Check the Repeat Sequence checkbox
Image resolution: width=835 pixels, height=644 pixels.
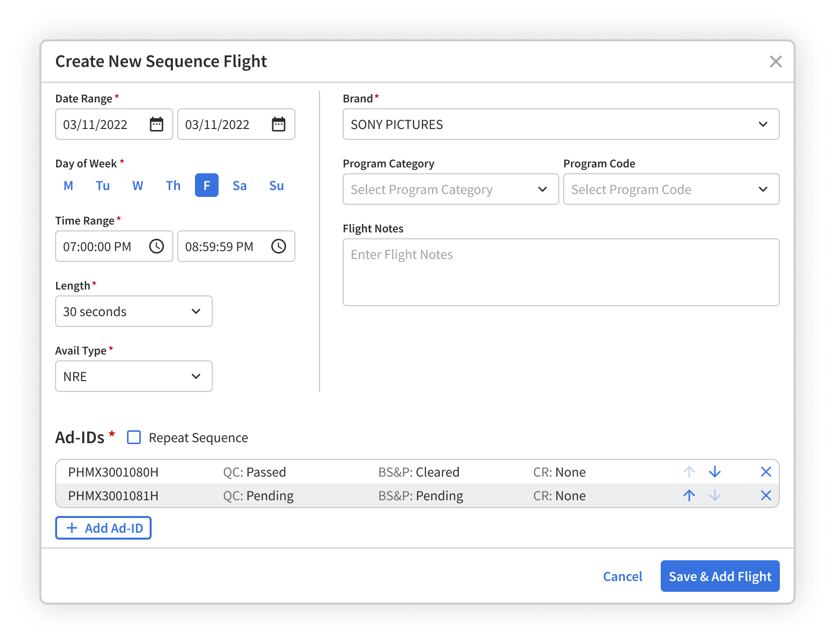(133, 437)
